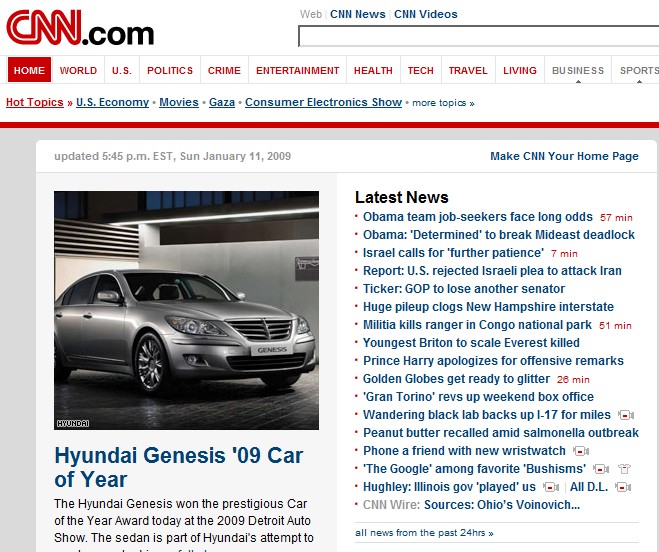Open Wandering black lab backs up I-17
Viewport: 659px width, 552px height.
tap(487, 415)
